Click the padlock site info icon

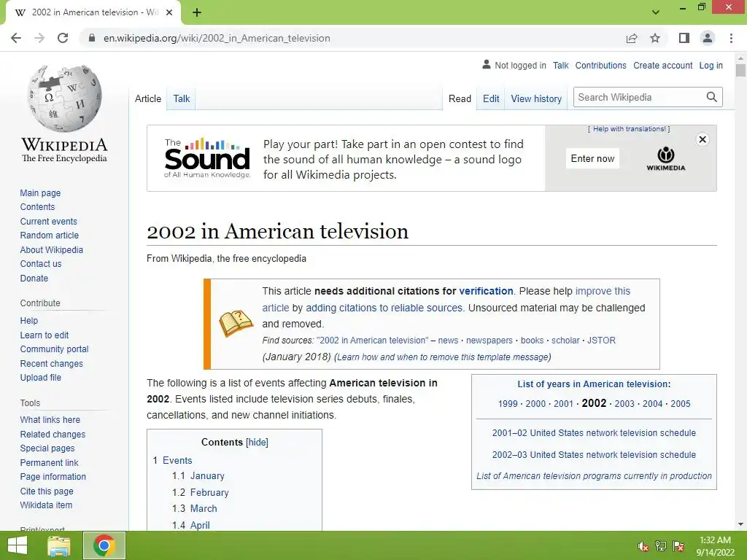coord(92,38)
